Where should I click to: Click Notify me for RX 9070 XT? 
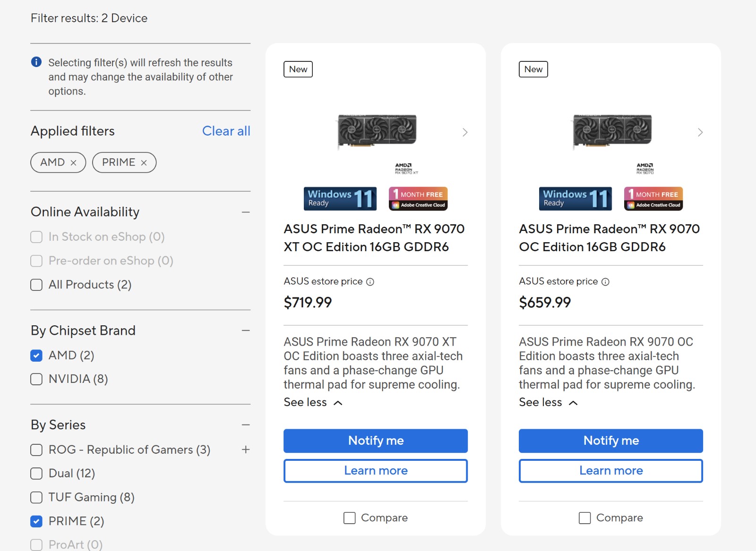pyautogui.click(x=376, y=441)
